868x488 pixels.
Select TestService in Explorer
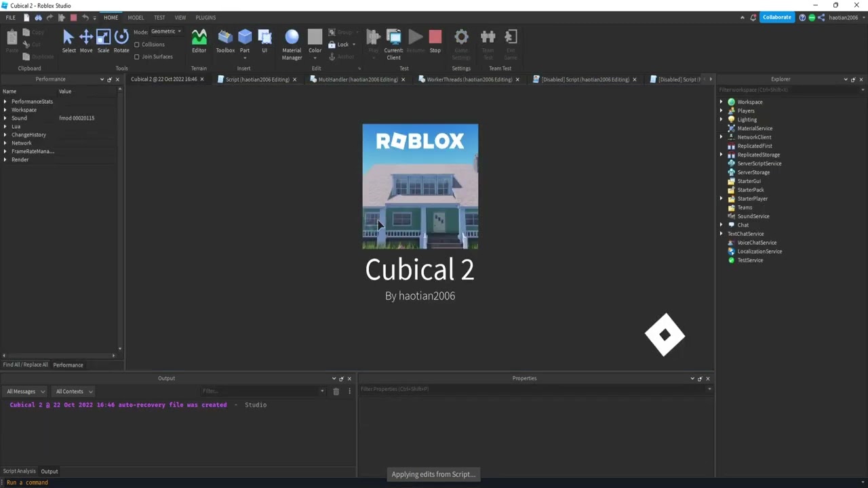(750, 261)
